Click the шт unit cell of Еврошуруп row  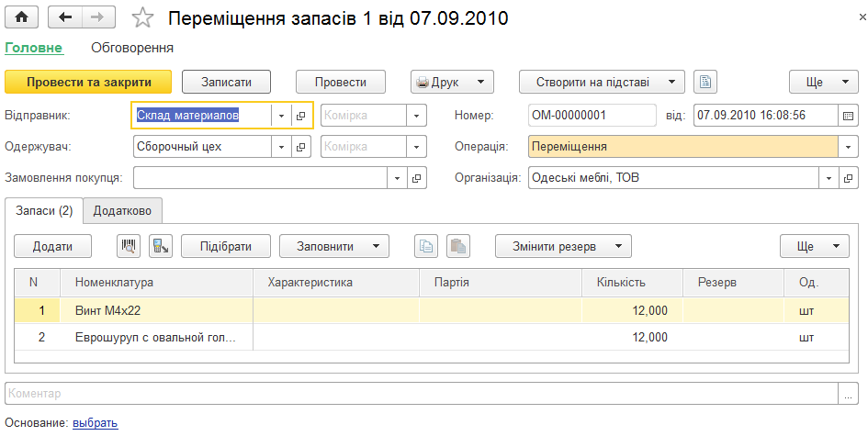click(817, 337)
